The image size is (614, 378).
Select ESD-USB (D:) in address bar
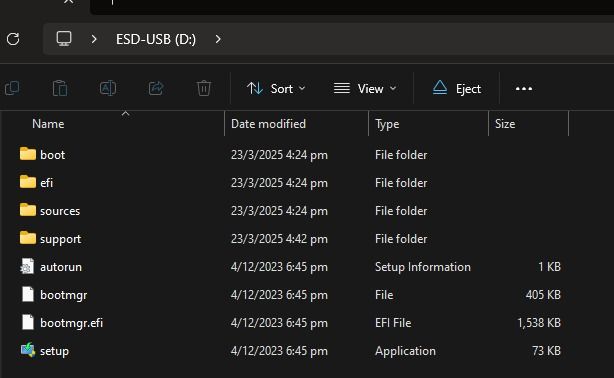[156, 39]
